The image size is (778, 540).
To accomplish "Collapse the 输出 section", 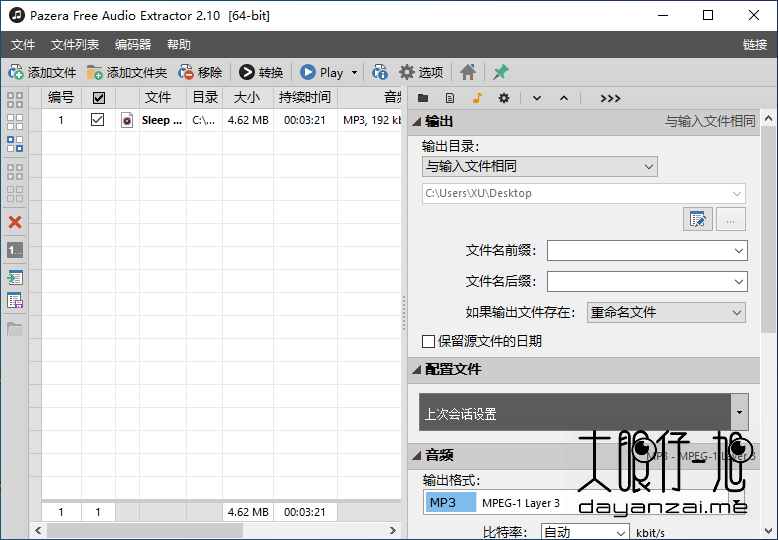I will click(417, 122).
